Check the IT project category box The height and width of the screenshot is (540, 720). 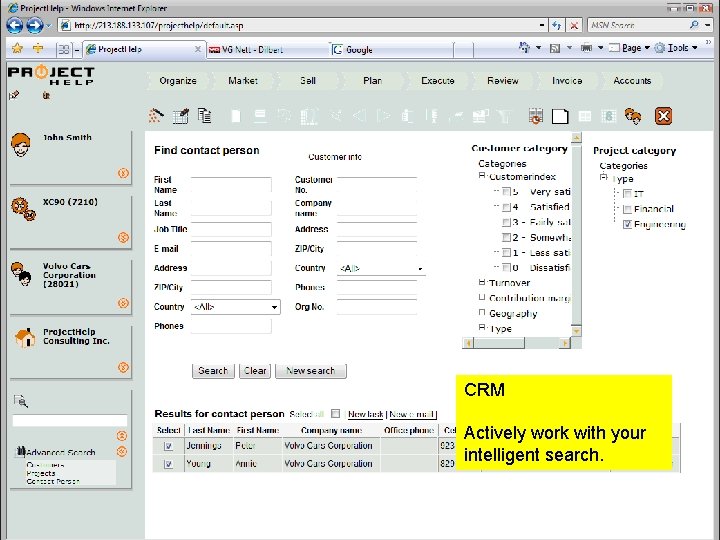(627, 194)
